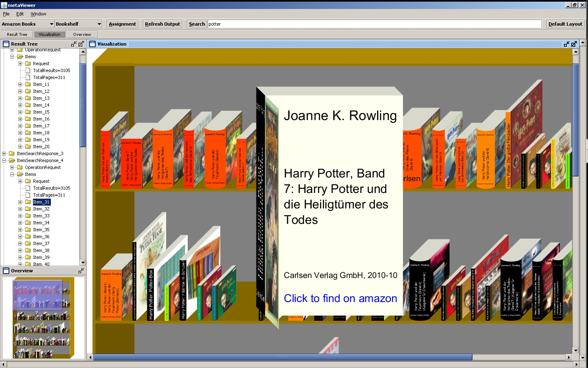Viewport: 588px width, 368px height.
Task: Switch to the Overview tab
Action: point(82,35)
